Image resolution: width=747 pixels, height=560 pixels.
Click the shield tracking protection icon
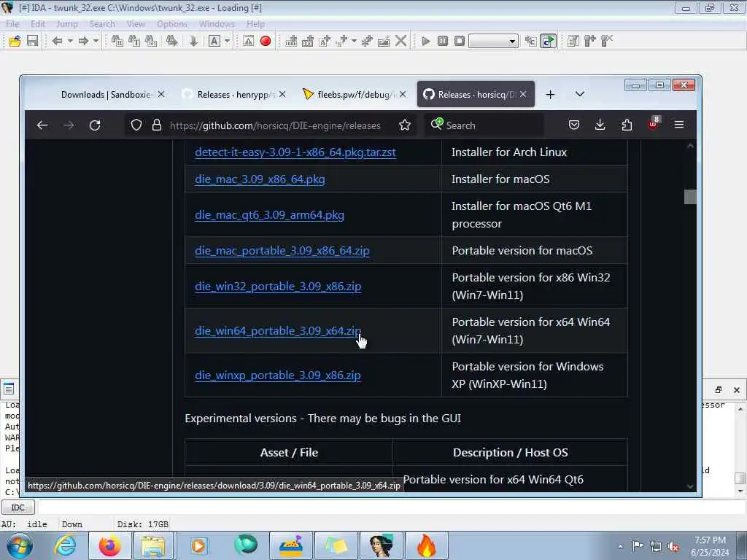pyautogui.click(x=136, y=125)
